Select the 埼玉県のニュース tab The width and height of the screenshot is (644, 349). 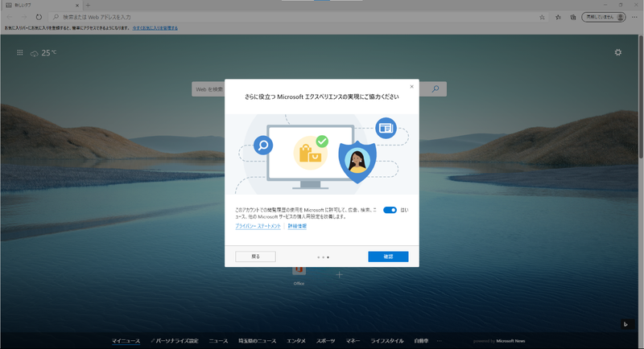257,341
